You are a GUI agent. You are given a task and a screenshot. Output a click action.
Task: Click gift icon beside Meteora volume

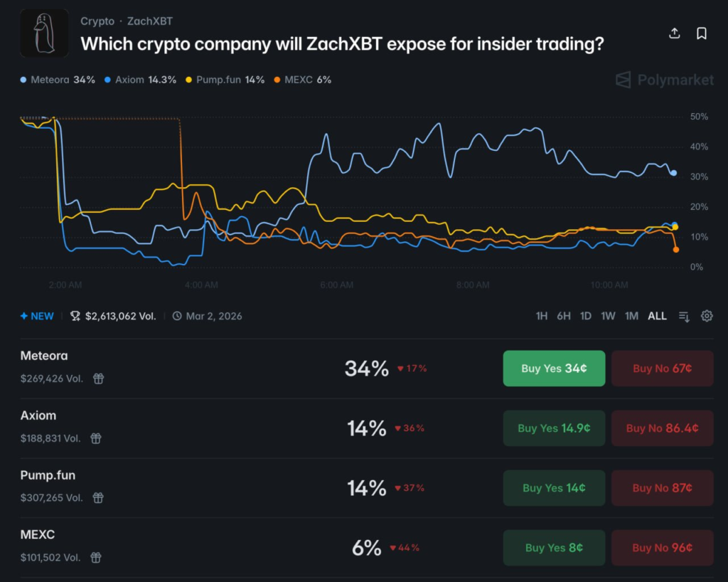point(99,379)
